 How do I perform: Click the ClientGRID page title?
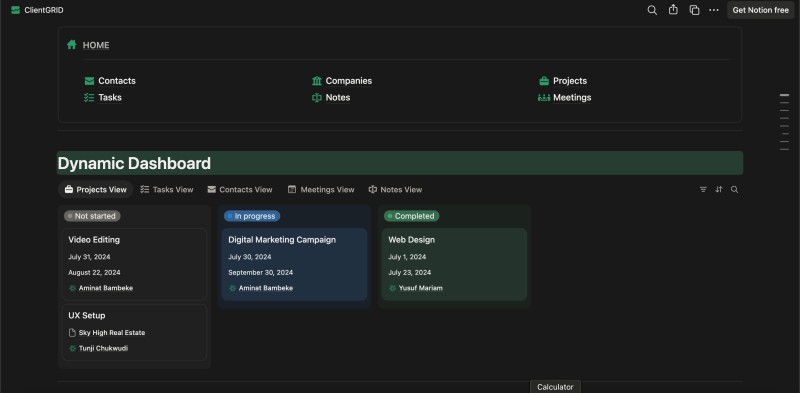pyautogui.click(x=44, y=10)
